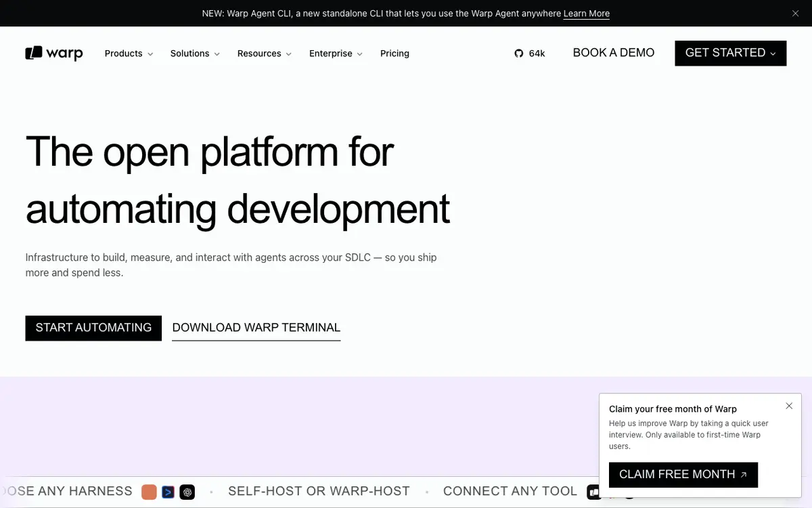Click the 'Help us improve Warp' popup description
This screenshot has width=812, height=508.
(x=689, y=435)
